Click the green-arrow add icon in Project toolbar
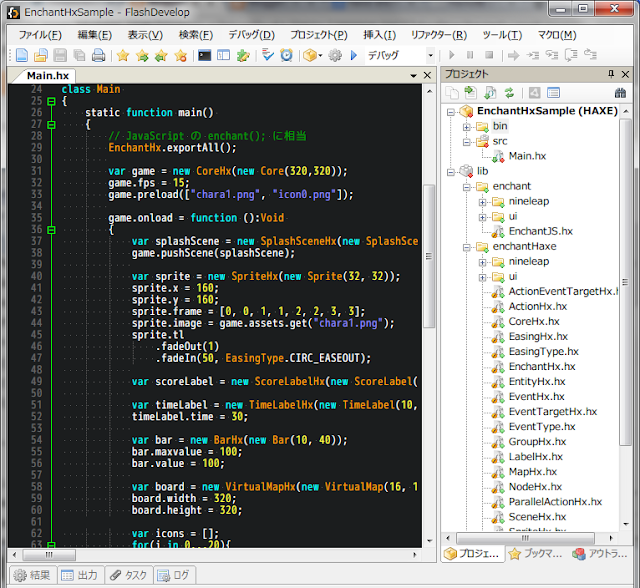The width and height of the screenshot is (640, 588). click(471, 93)
